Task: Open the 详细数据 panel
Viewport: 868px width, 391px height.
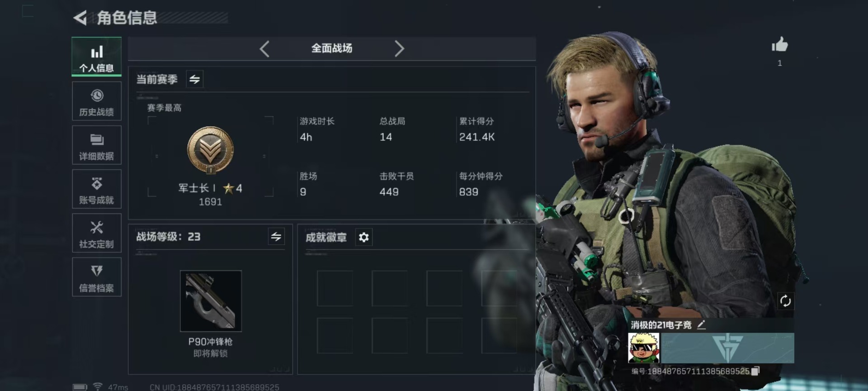Action: [96, 145]
